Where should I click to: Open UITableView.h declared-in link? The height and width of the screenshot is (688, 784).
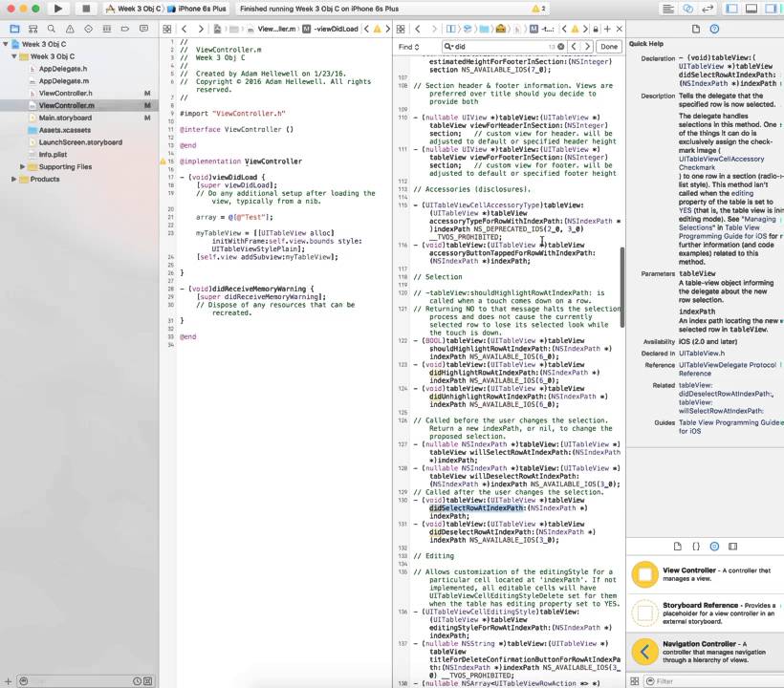click(x=702, y=354)
